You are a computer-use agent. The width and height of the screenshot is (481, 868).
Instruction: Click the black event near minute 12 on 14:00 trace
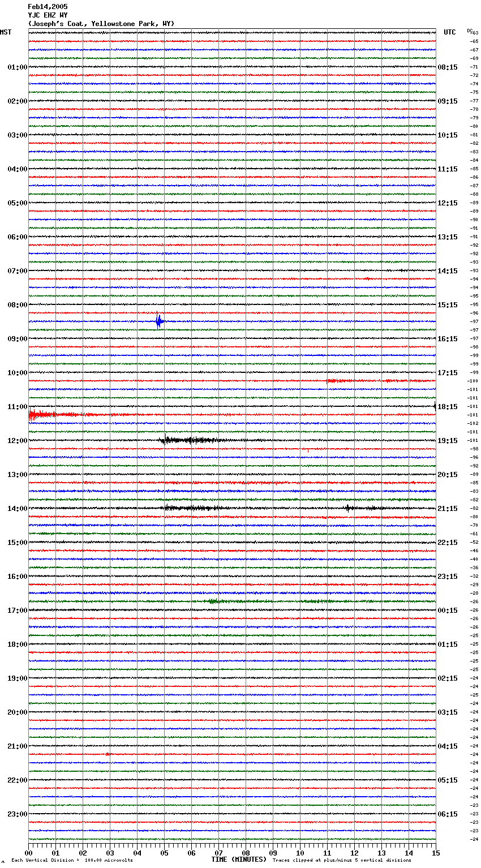click(349, 508)
